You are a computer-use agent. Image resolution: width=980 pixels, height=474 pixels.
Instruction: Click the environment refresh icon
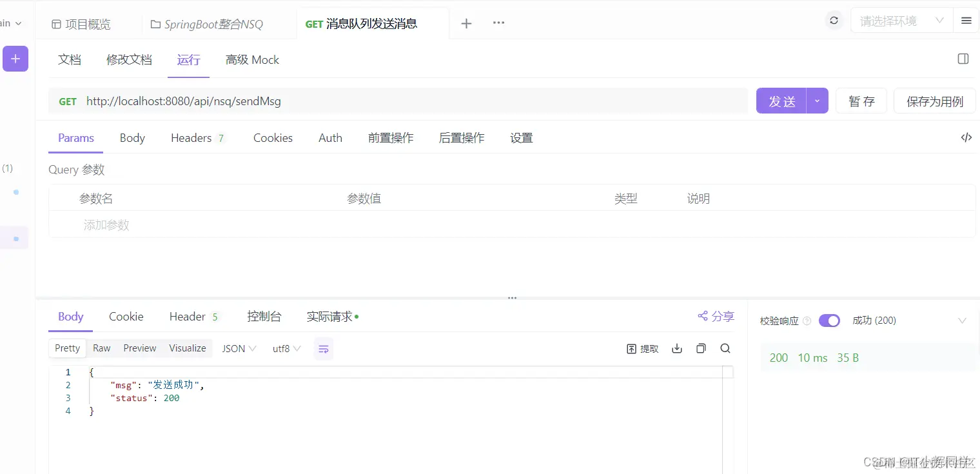click(x=834, y=20)
